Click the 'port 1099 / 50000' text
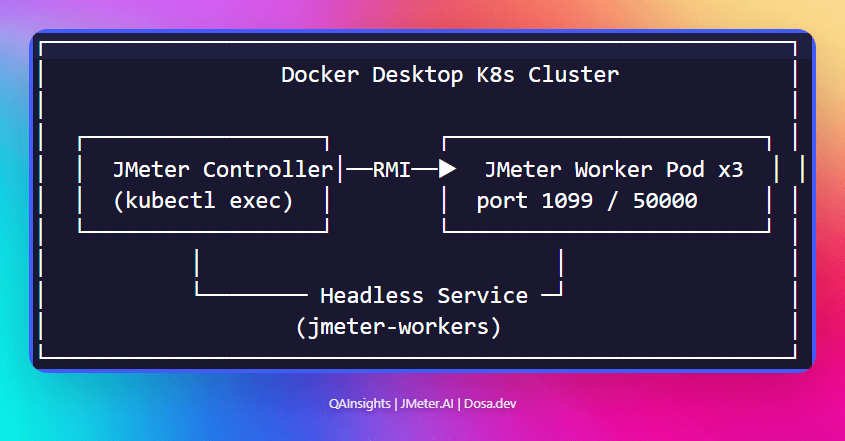Screen dimensions: 845x441 [587, 201]
